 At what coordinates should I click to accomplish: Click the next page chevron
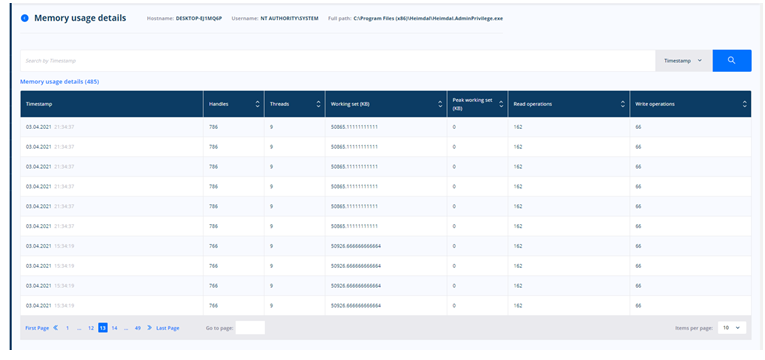(x=149, y=328)
